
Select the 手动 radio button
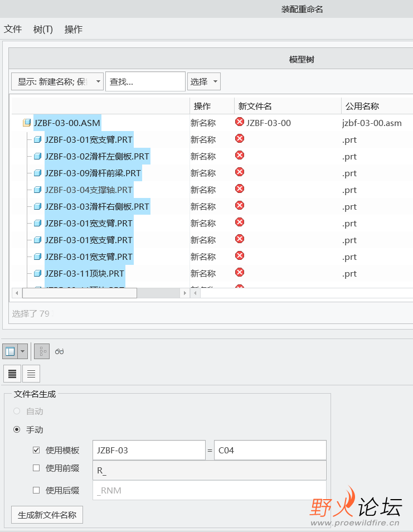coord(17,429)
